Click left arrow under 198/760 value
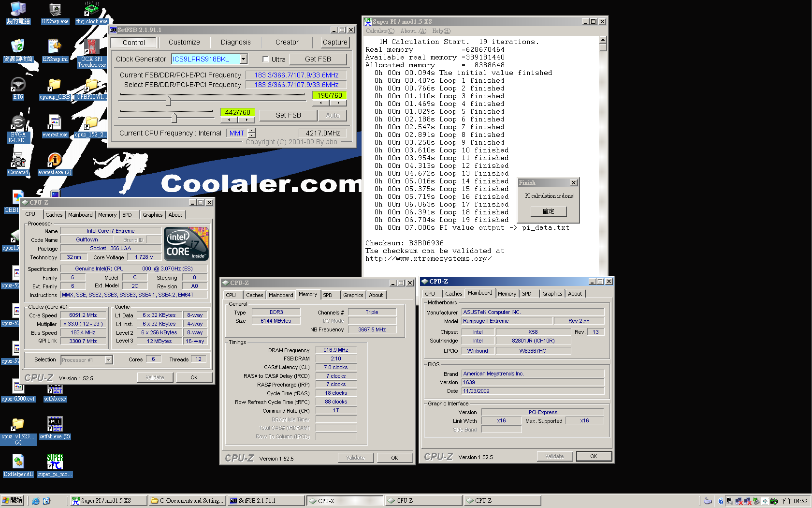Image resolution: width=812 pixels, height=508 pixels. 321,103
